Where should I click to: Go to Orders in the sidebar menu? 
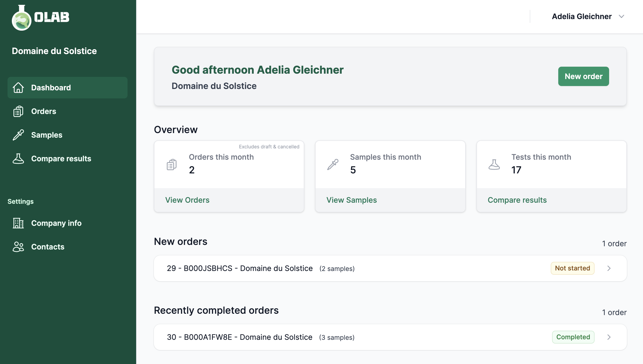(44, 111)
